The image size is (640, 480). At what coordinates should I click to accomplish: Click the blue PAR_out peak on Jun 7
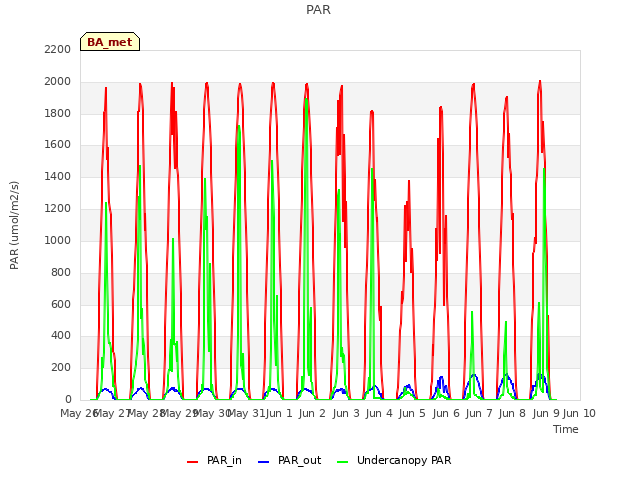coord(474,375)
